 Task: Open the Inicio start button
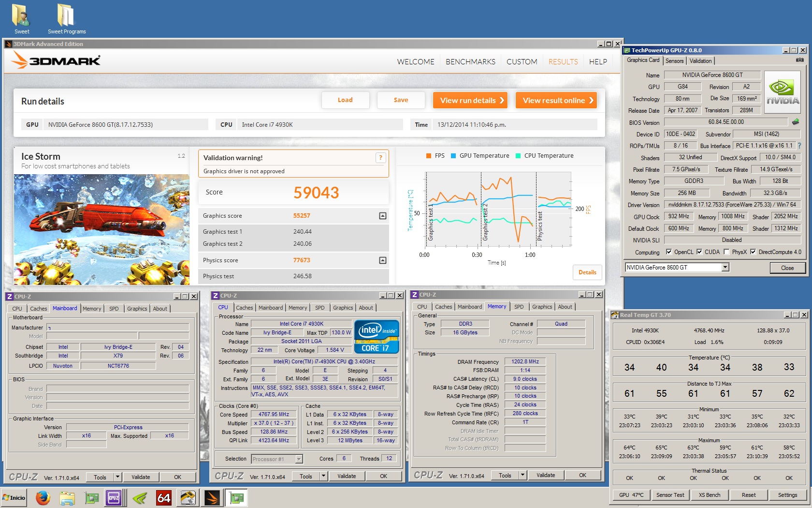tap(14, 497)
